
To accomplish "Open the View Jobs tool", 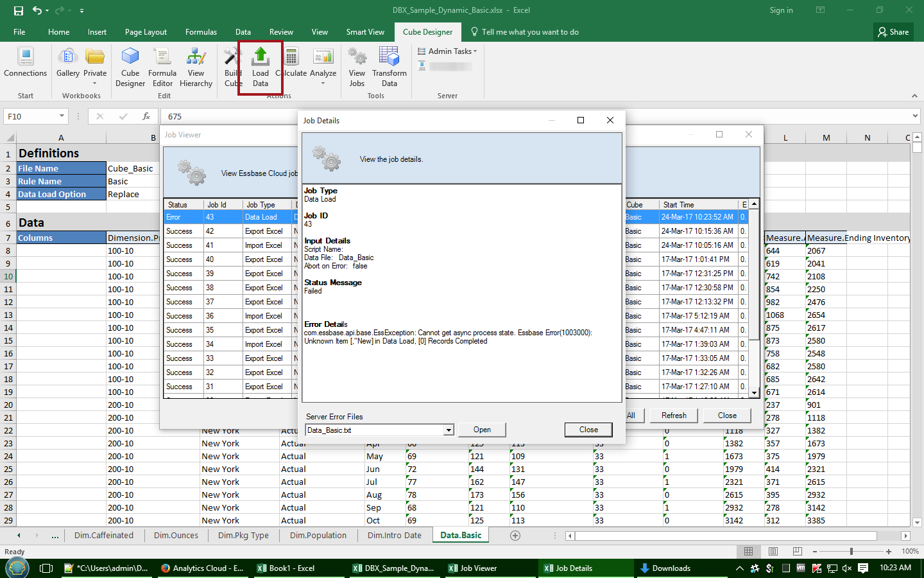I will click(357, 67).
